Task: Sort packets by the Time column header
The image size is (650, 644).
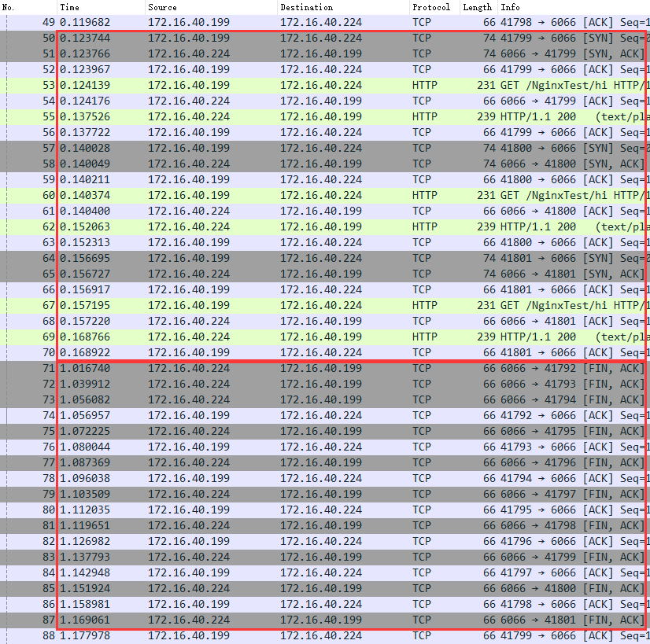Action: (x=102, y=7)
